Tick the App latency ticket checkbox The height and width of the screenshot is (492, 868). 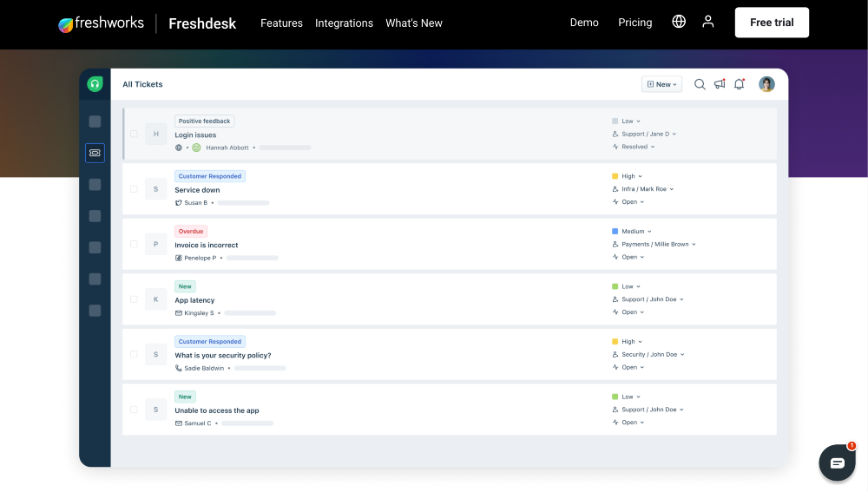tap(134, 299)
